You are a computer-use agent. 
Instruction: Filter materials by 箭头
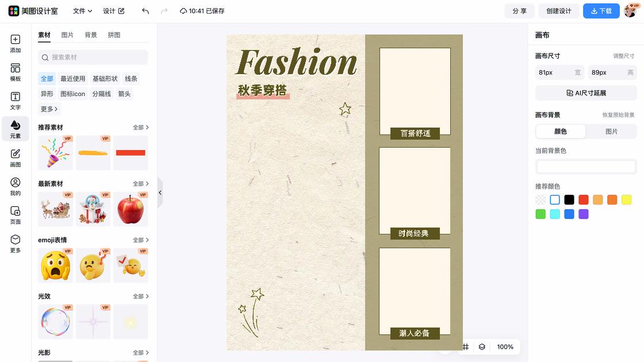tap(124, 94)
